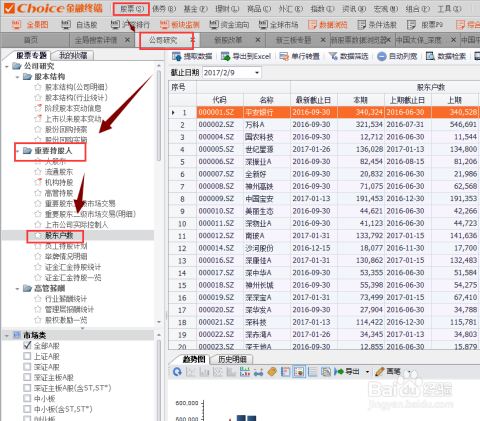Open the 截止日期 date dropdown

click(257, 73)
